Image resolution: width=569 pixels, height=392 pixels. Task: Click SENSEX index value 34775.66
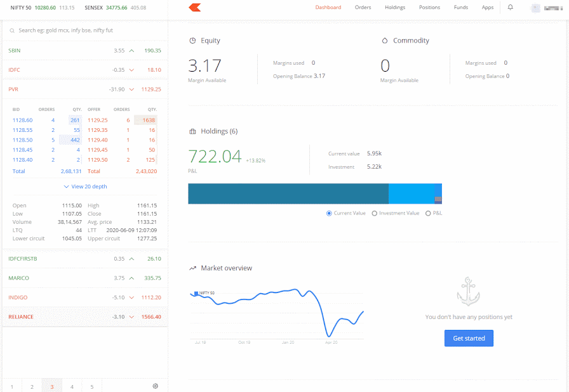(116, 8)
